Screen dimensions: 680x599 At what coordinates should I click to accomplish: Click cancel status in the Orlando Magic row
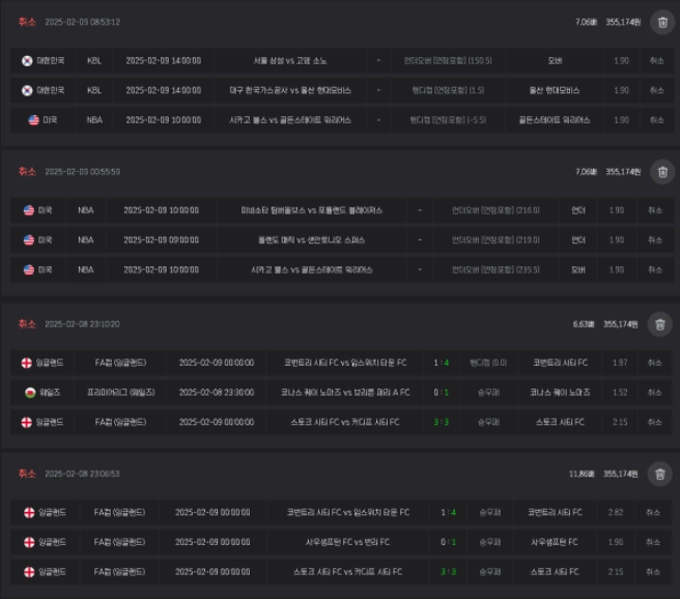click(655, 240)
